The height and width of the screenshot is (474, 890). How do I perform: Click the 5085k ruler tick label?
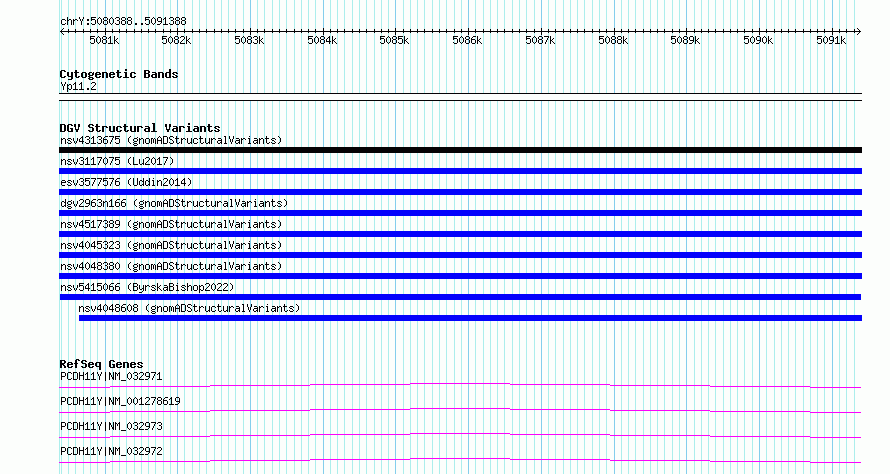pyautogui.click(x=394, y=40)
